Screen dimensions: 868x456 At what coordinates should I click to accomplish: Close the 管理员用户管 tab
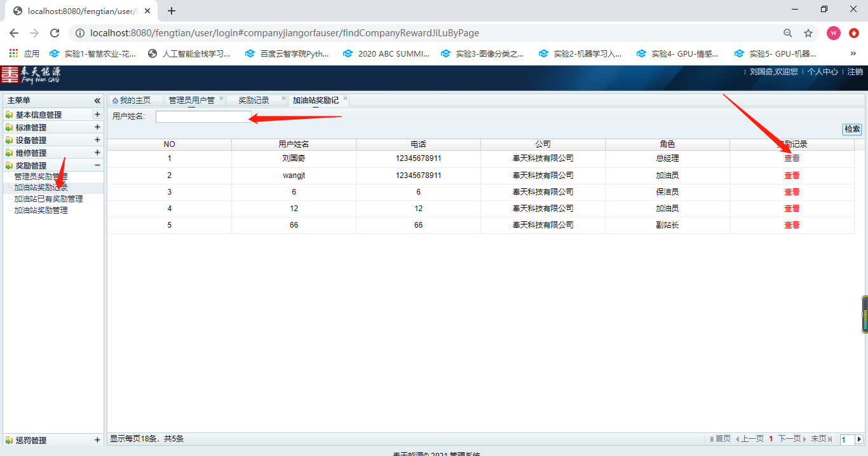pos(221,99)
